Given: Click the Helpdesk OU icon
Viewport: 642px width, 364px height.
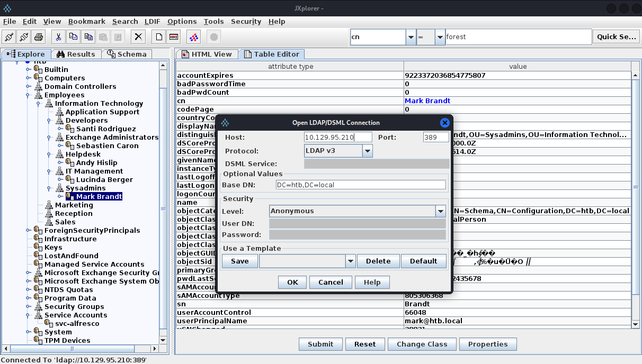Looking at the screenshot, I should click(60, 154).
